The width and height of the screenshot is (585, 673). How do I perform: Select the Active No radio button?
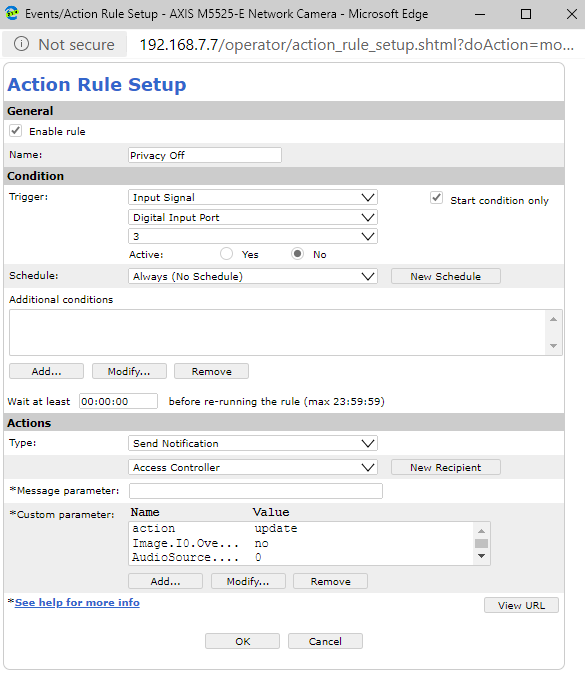point(297,254)
